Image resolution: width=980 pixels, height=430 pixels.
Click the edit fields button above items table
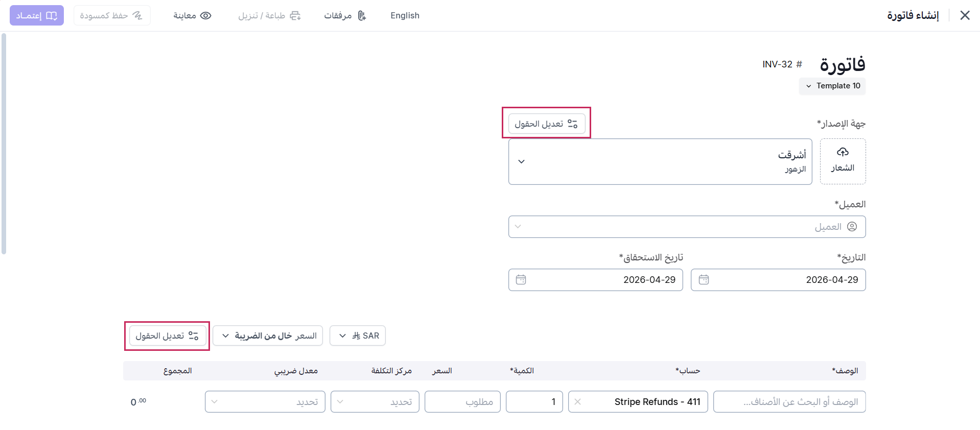coord(167,336)
